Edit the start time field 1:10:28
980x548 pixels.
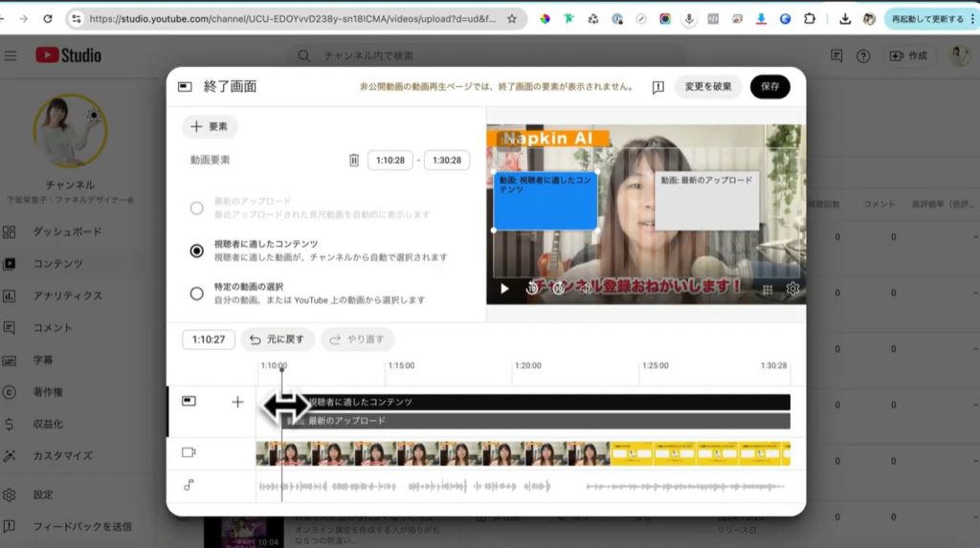(390, 161)
